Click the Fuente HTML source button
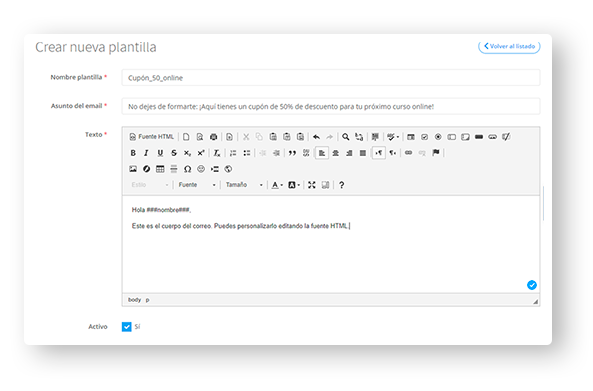Screen dimensions: 593x391 (x=151, y=137)
